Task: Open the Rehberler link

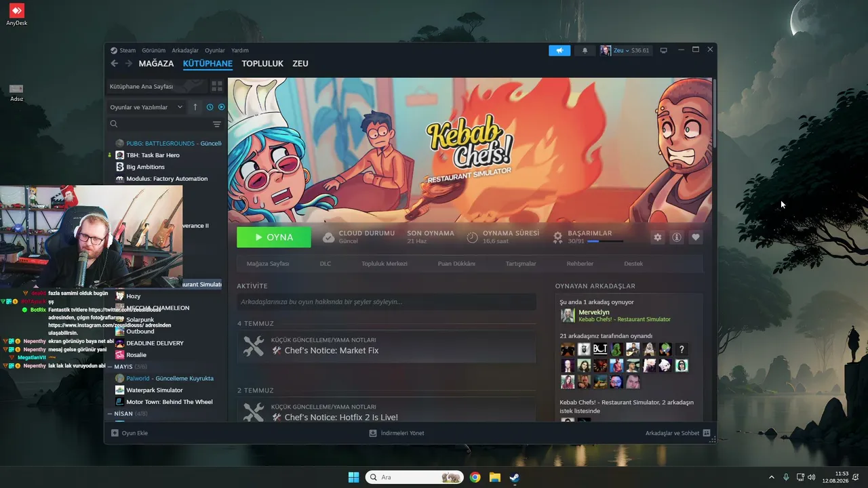Action: pyautogui.click(x=580, y=264)
